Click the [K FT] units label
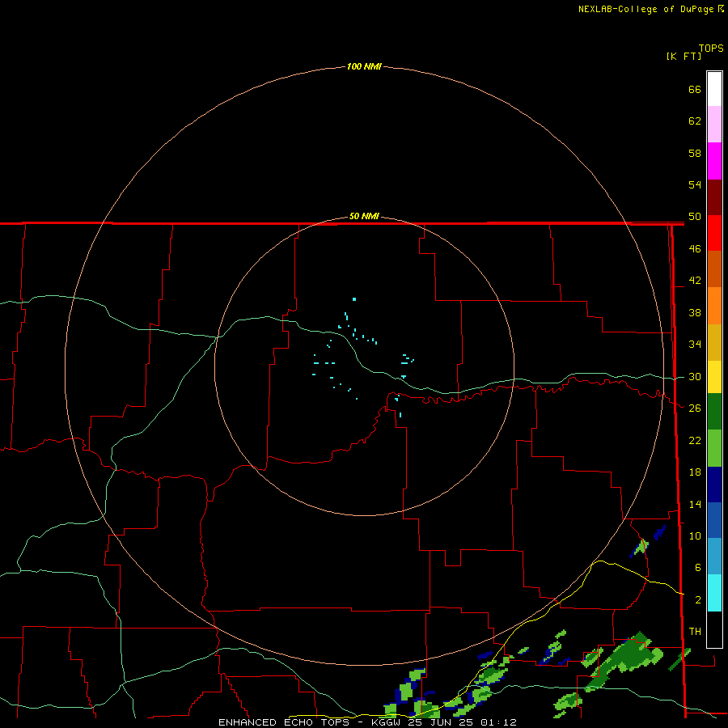Screen dimensions: 728x728 coord(684,56)
